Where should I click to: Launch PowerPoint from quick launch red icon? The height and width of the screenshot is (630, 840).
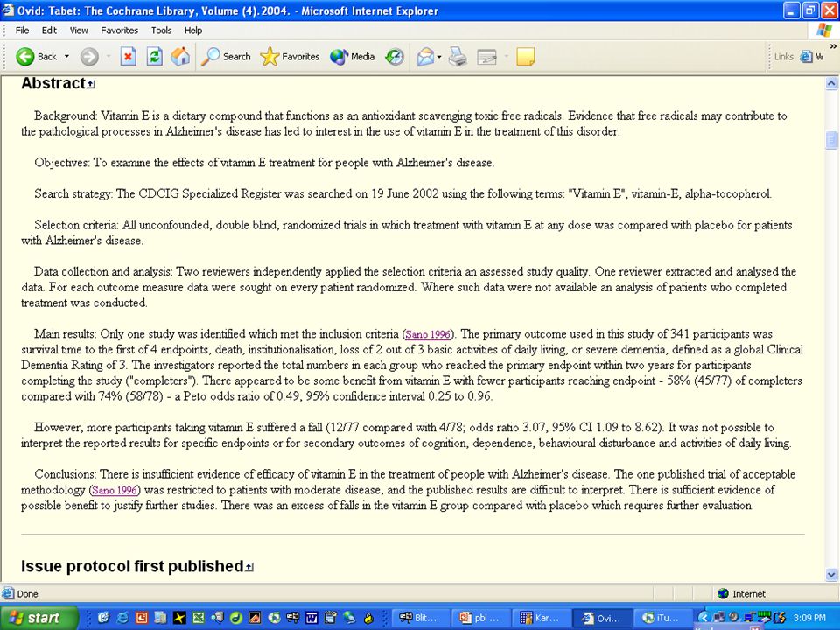[142, 618]
